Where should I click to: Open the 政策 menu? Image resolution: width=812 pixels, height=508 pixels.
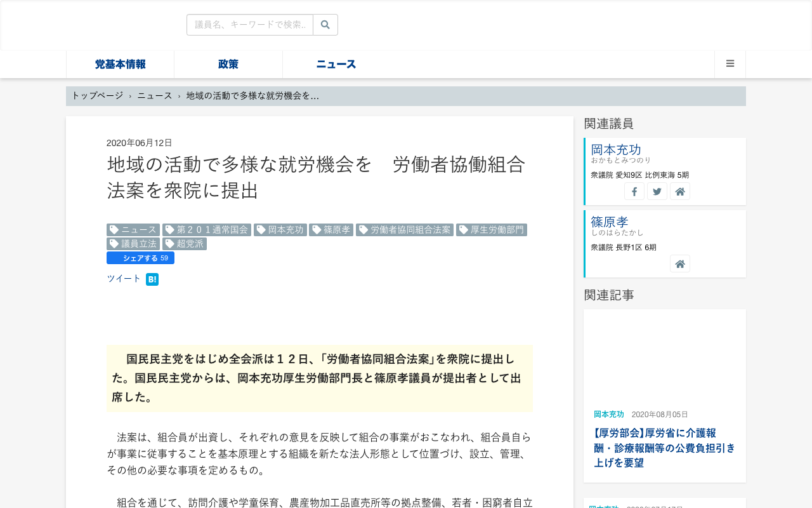(228, 64)
